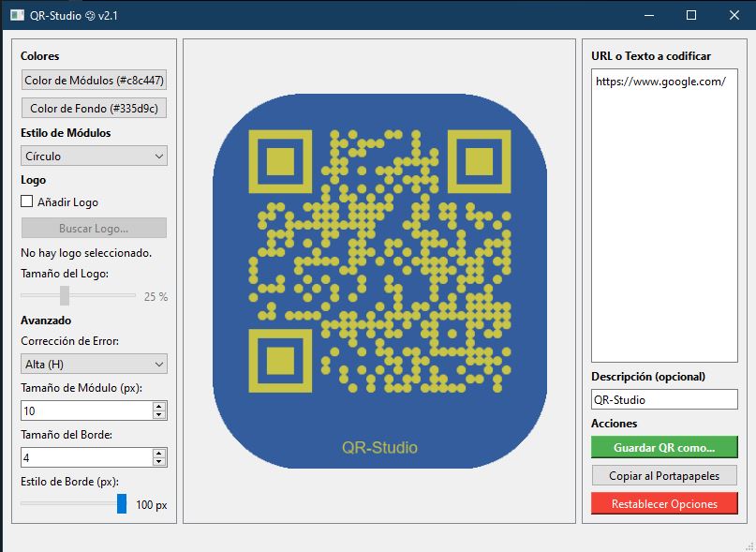Viewport: 756px width, 552px height.
Task: Enable the Añadir Logo checkbox
Action: pos(27,201)
